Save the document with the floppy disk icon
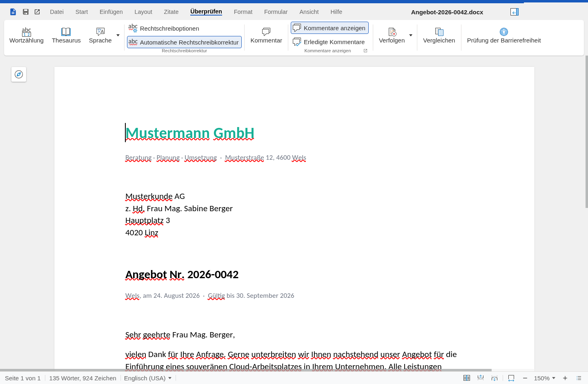 coord(26,12)
